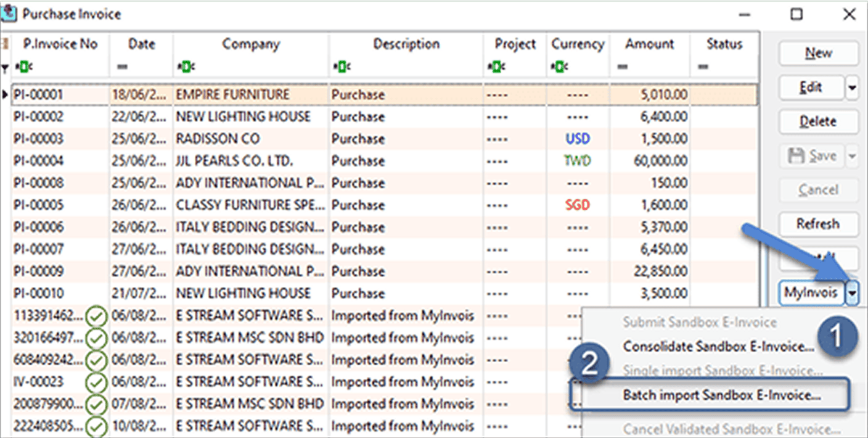The image size is (868, 438).
Task: Click EMPIRE FURNITURE company cell
Action: pyautogui.click(x=251, y=94)
